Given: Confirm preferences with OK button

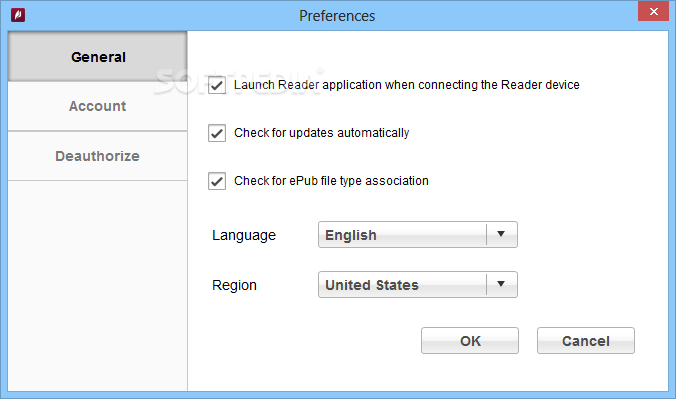Looking at the screenshot, I should point(470,341).
